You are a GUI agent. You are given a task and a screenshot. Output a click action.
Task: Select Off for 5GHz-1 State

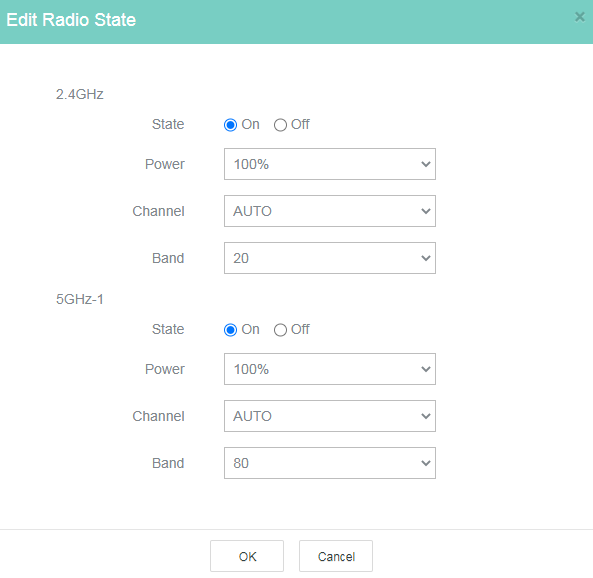[x=280, y=330]
